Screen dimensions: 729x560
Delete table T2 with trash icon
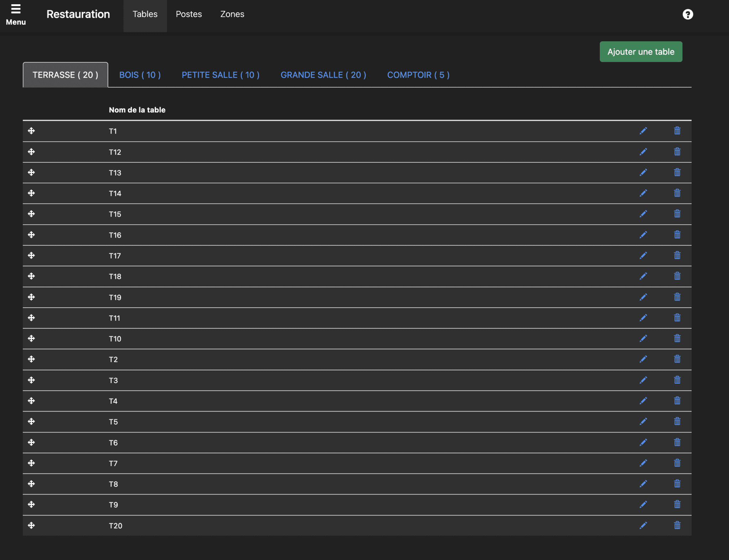pyautogui.click(x=677, y=359)
